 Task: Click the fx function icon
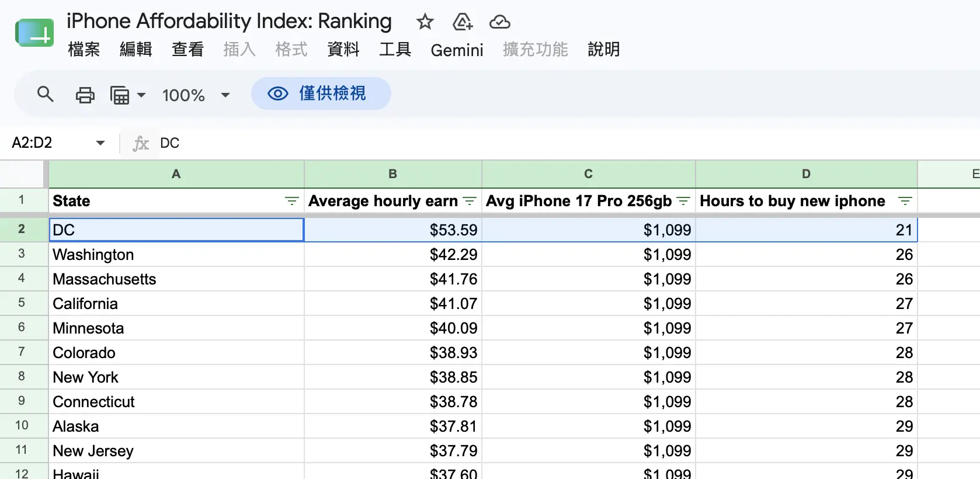(141, 143)
